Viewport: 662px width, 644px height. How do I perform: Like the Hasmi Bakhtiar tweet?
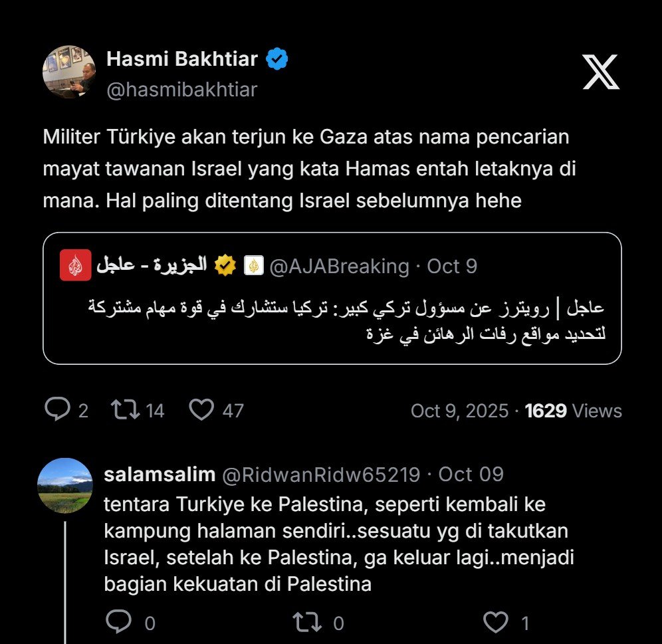click(201, 410)
